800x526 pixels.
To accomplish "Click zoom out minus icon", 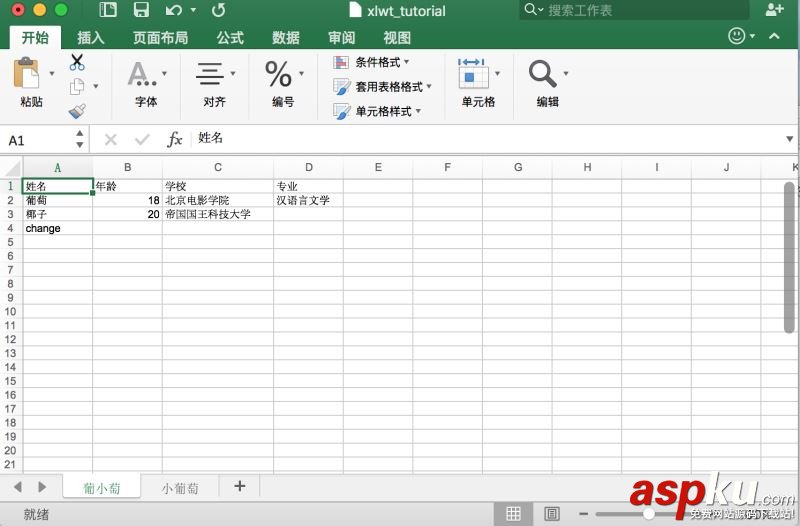I will point(584,514).
